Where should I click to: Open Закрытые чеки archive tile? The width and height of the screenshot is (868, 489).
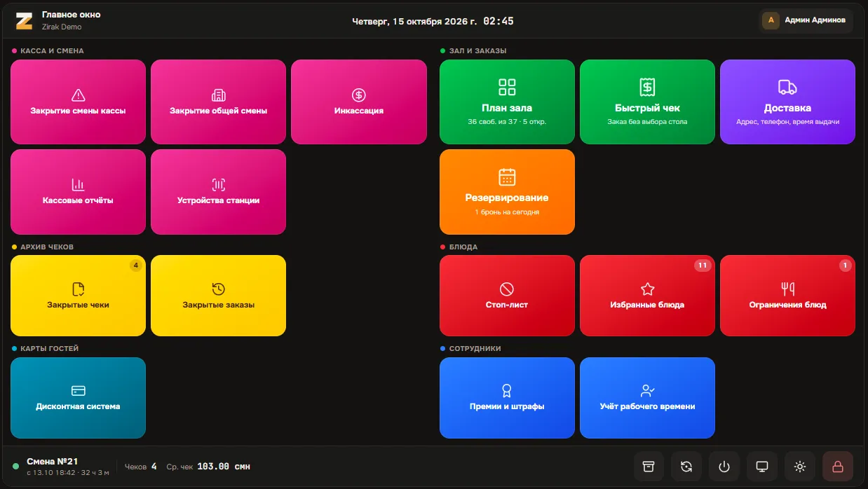click(79, 296)
